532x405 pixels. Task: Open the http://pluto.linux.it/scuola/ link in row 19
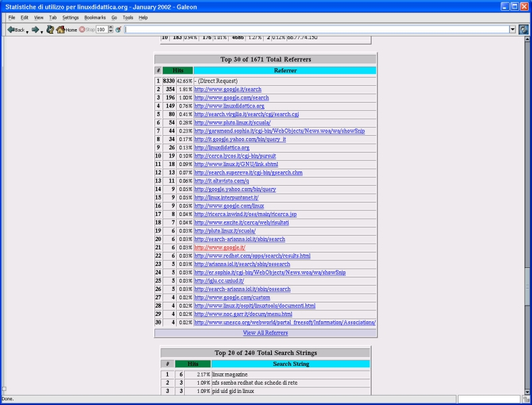(225, 231)
